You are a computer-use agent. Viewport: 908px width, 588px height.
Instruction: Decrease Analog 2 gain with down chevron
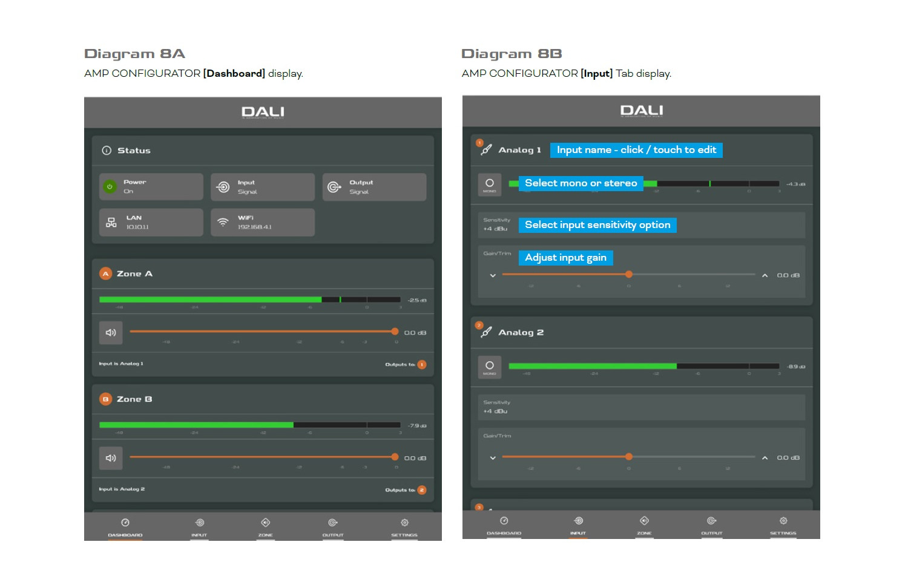pos(493,458)
